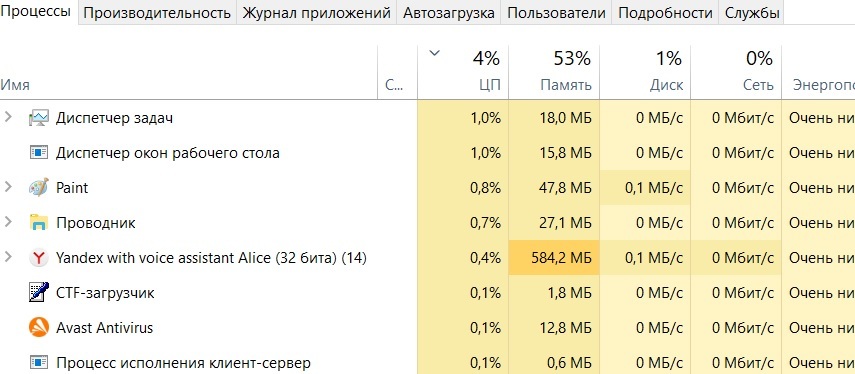Sort processes by Имя column header
The image size is (855, 374).
189,71
